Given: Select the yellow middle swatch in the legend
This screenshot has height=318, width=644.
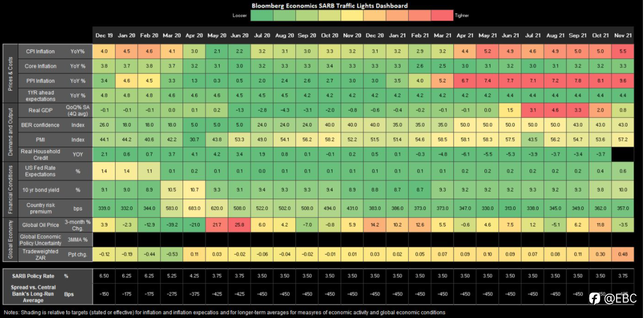Looking at the screenshot, I should click(x=351, y=16).
